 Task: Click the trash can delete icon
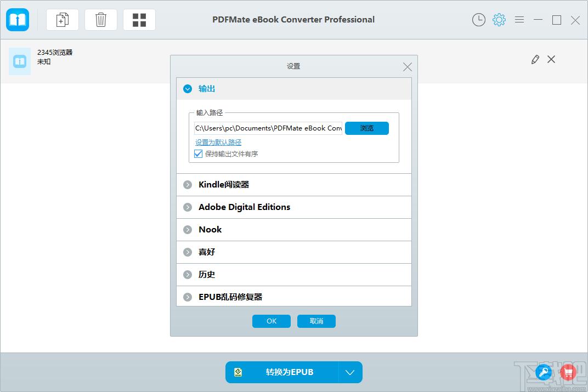pos(101,20)
